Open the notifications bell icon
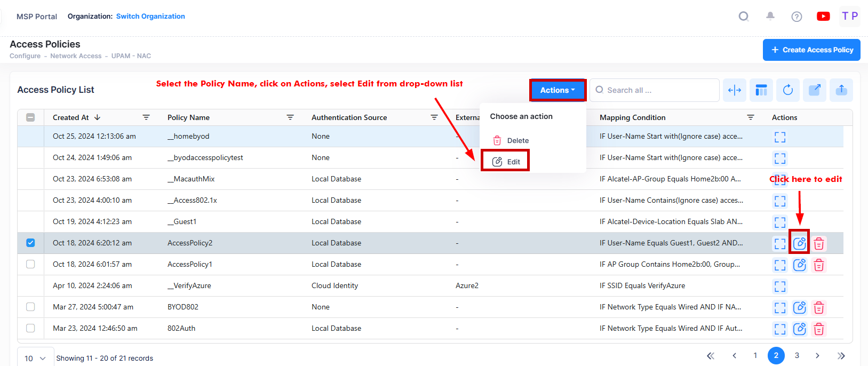The width and height of the screenshot is (868, 366). [x=770, y=17]
